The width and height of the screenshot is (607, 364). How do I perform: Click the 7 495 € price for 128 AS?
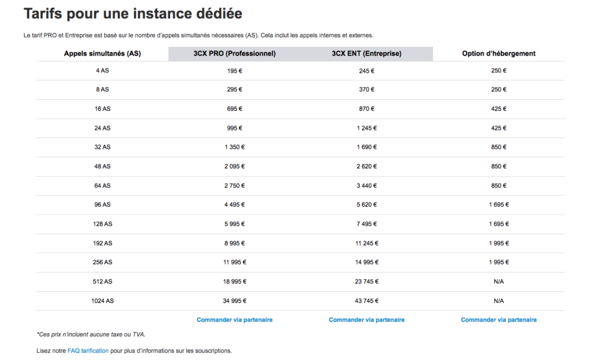tap(366, 224)
